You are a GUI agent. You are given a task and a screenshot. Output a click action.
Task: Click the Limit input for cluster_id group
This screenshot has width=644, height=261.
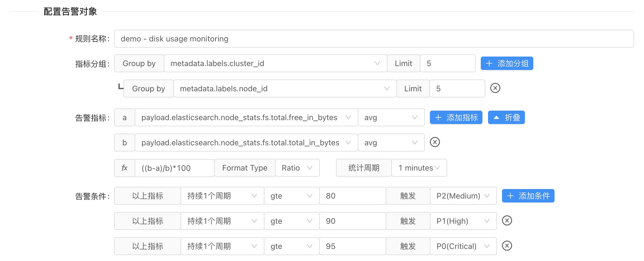(x=447, y=63)
